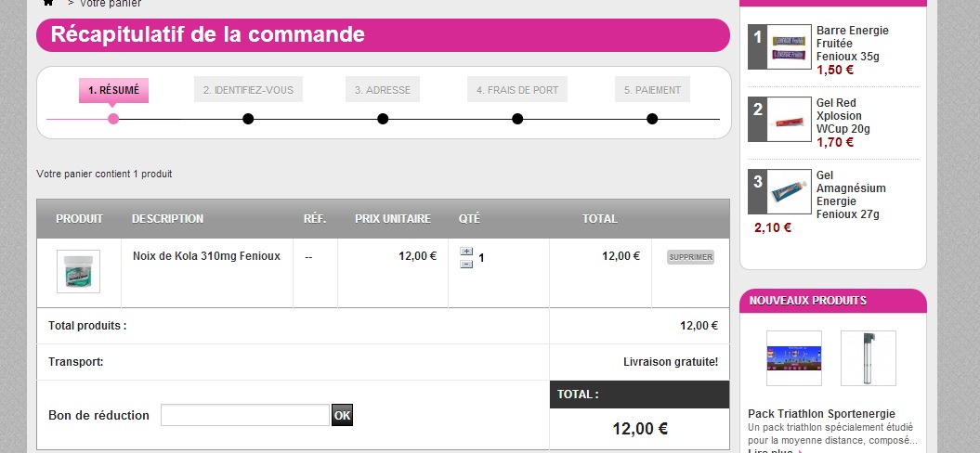Apply the voucher with the OK button
Screen dimensions: 980x453
(x=342, y=415)
